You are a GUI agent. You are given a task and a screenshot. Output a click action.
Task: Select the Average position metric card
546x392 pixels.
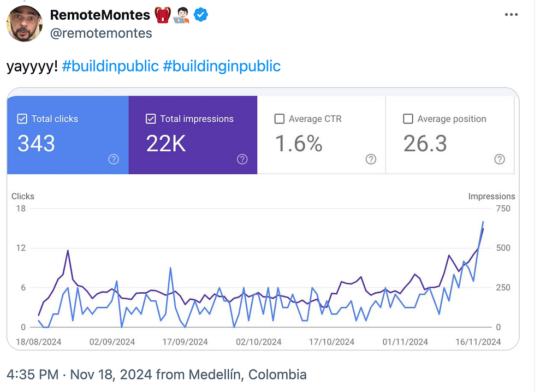449,135
